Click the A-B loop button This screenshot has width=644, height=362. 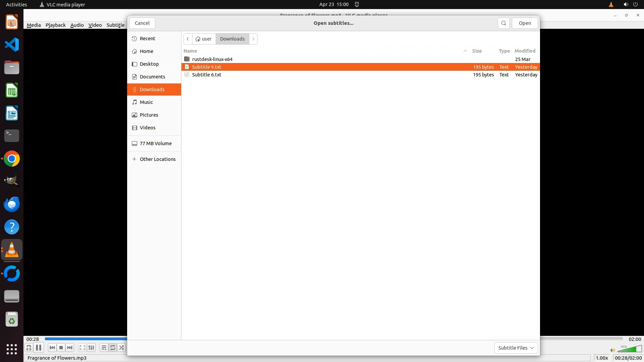[29, 348]
